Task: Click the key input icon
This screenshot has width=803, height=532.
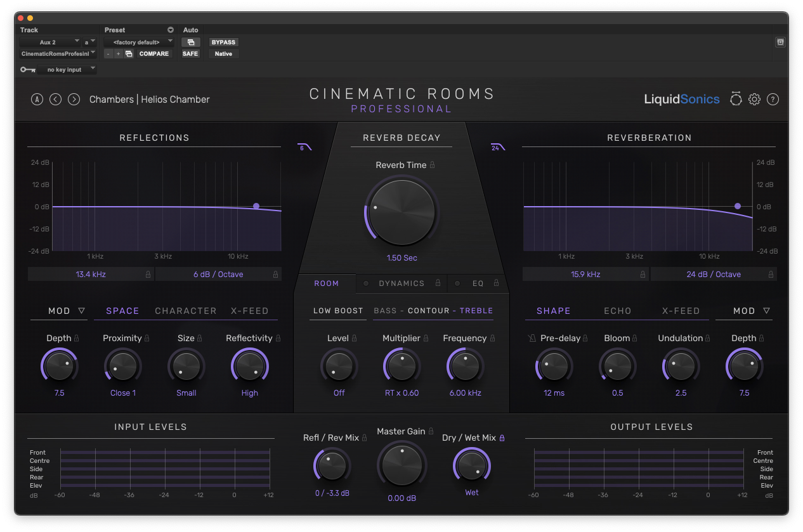Action: coord(28,70)
